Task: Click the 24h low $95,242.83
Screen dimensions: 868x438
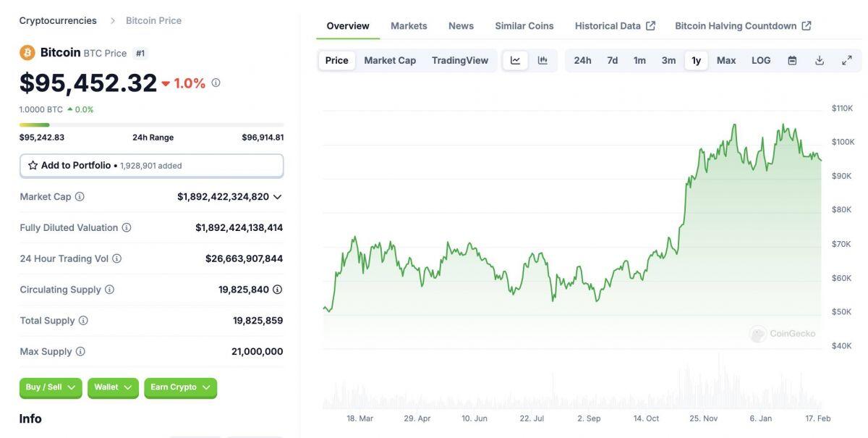Action: tap(42, 138)
